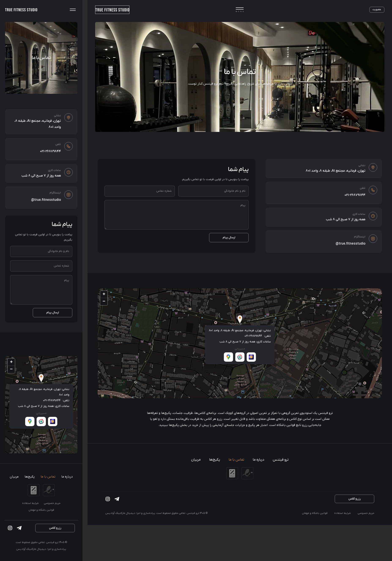Open the Instagram icon in desktop footer
Image resolution: width=392 pixels, height=561 pixels.
pos(108,499)
